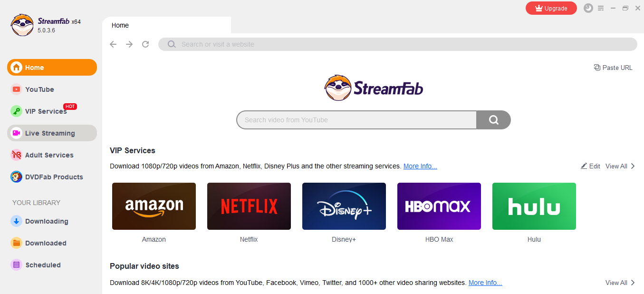Click the 'Popular video sites' section heading
644x294 pixels.
(x=144, y=266)
